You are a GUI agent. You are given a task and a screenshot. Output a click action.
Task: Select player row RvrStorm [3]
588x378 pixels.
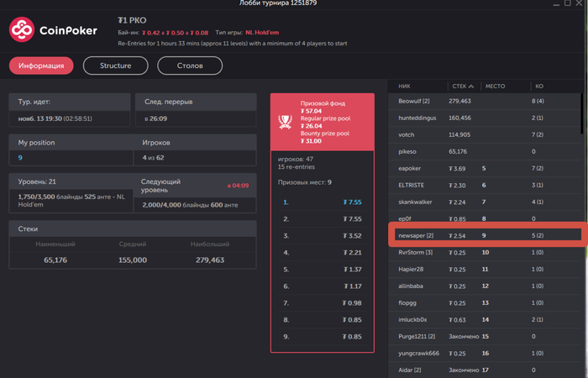(485, 252)
